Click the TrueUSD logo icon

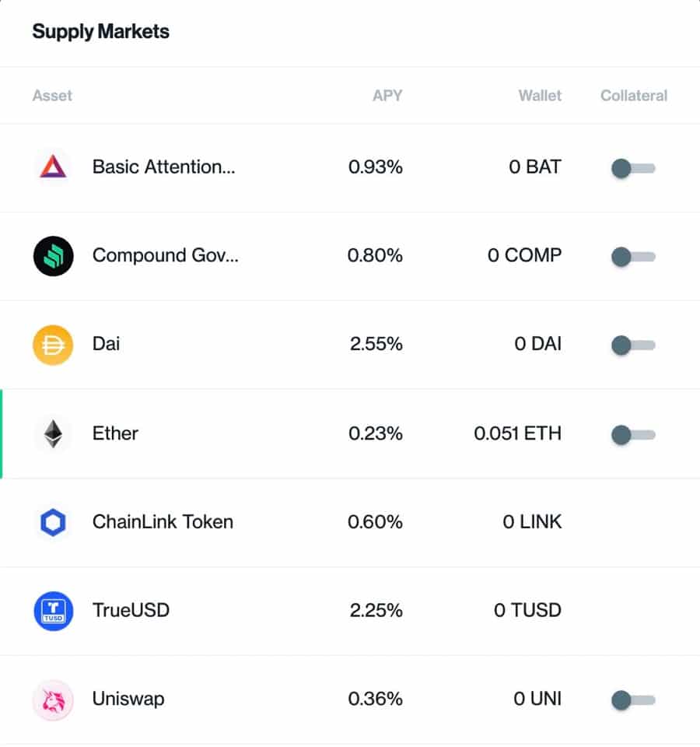click(53, 611)
